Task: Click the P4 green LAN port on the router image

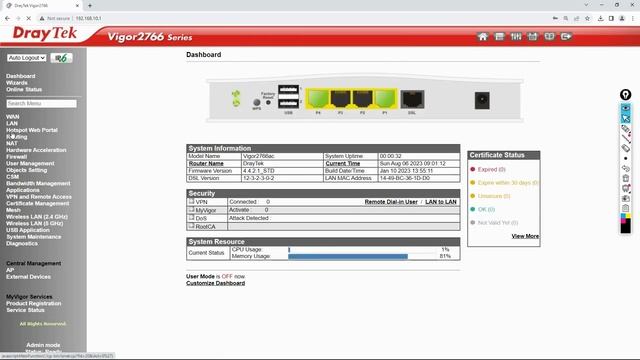Action: click(x=318, y=99)
